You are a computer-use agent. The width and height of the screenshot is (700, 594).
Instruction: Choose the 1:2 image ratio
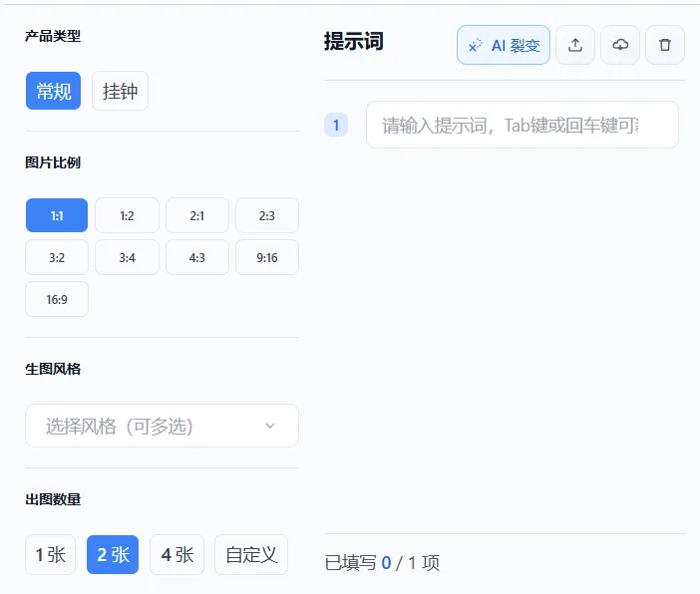tap(127, 215)
